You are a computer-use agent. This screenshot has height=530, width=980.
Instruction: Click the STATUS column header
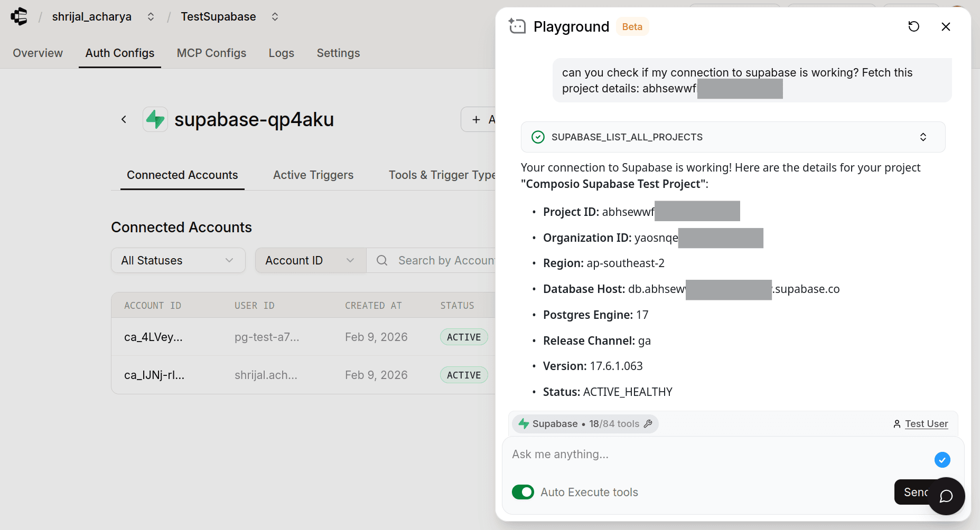point(457,305)
